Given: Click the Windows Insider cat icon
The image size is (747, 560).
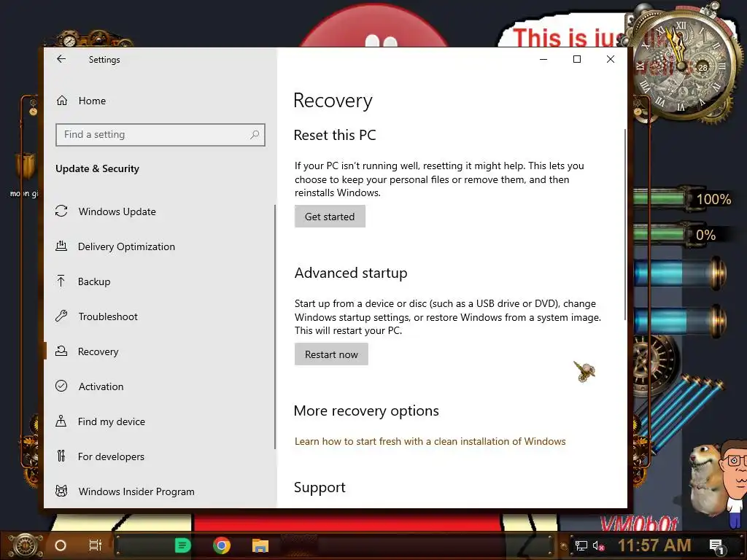Looking at the screenshot, I should 61,491.
